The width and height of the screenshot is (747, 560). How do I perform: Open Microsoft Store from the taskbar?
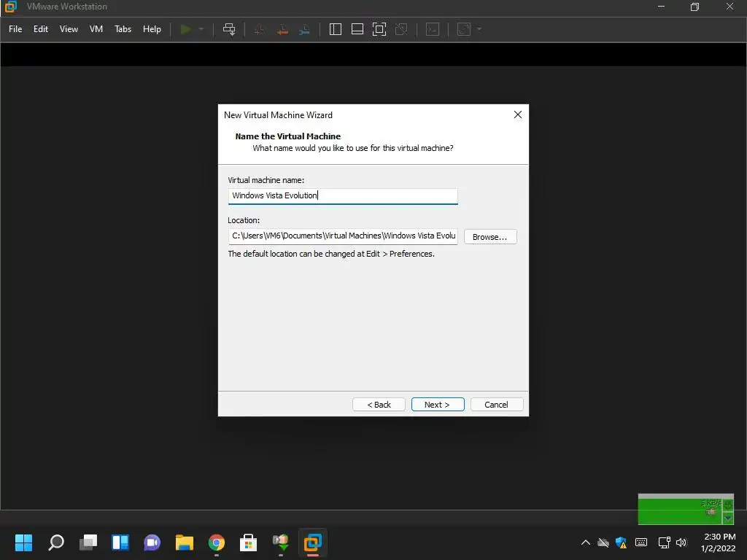coord(248,542)
